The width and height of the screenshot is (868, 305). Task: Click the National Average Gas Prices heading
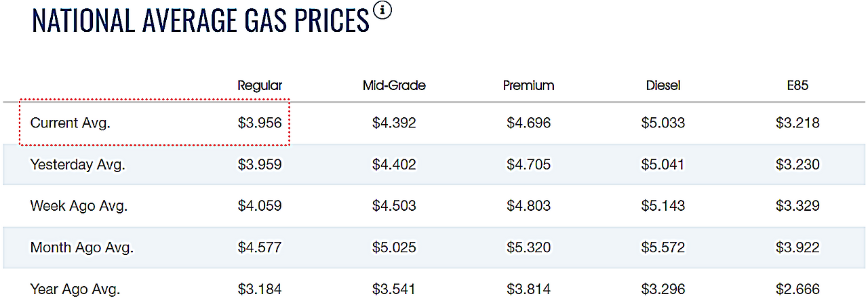tap(201, 22)
